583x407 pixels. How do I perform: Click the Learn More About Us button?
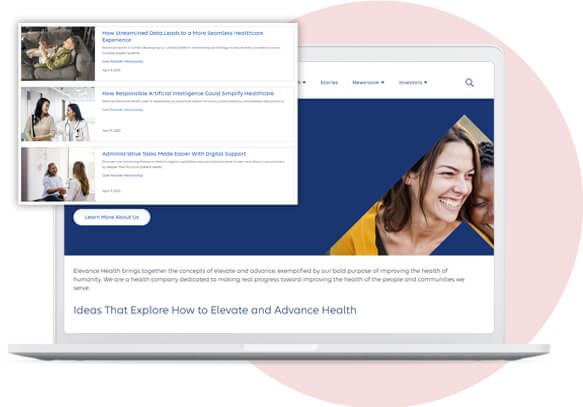112,217
